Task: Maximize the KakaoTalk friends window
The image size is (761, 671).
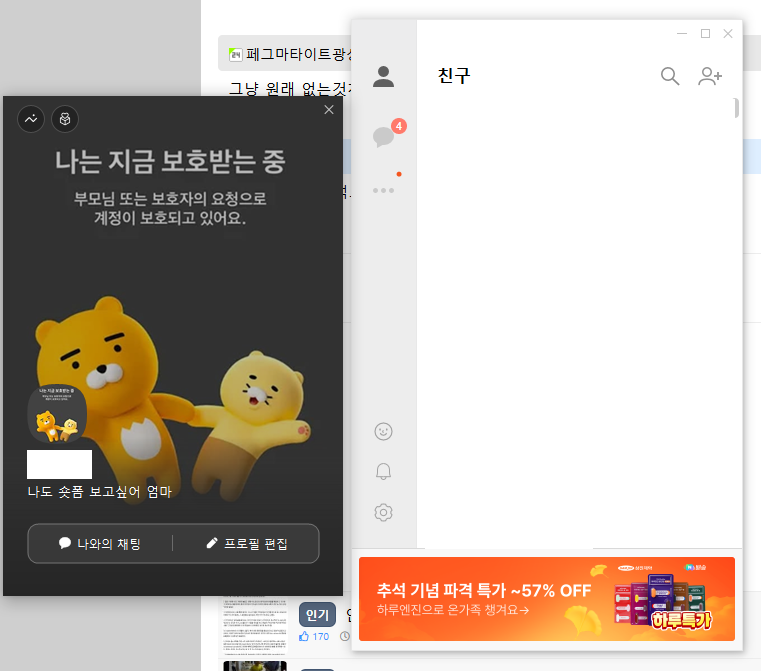Action: point(705,33)
